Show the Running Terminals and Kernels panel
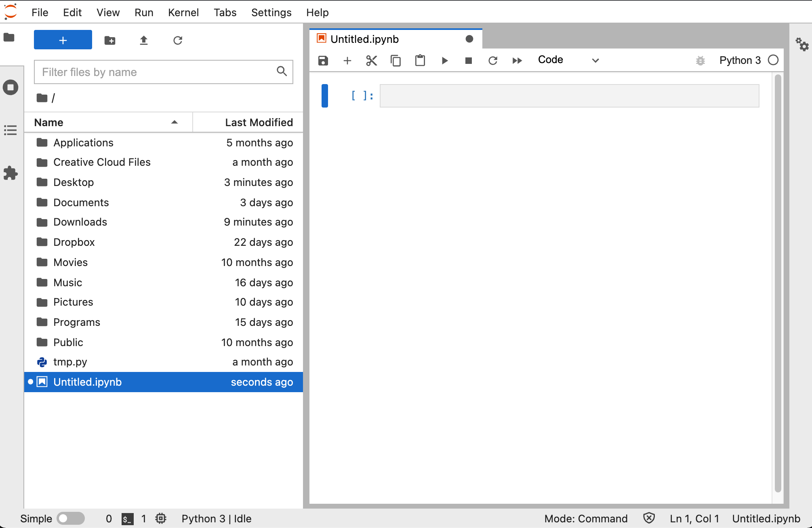This screenshot has width=812, height=528. [x=11, y=87]
